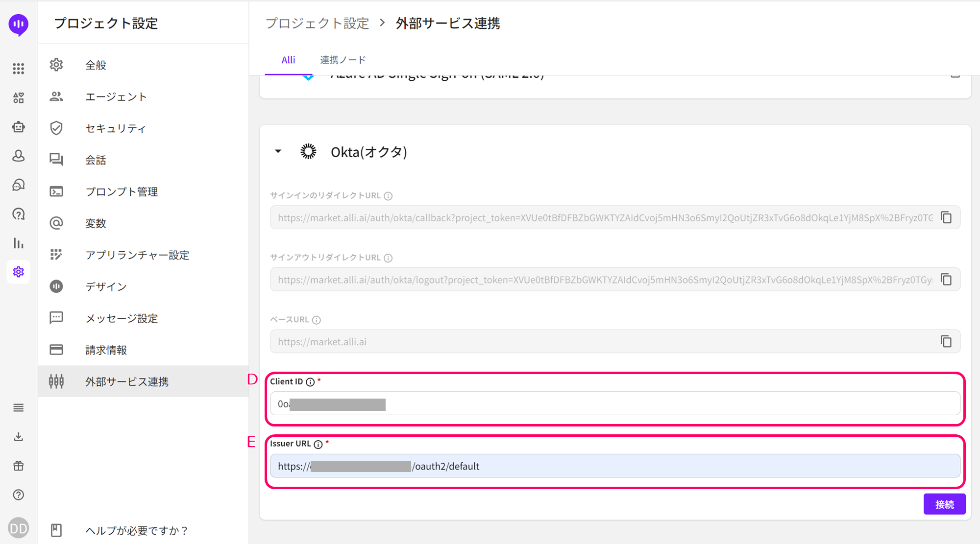Open ヘルプが必要ですか？ link
This screenshot has height=544, width=980.
point(136,530)
